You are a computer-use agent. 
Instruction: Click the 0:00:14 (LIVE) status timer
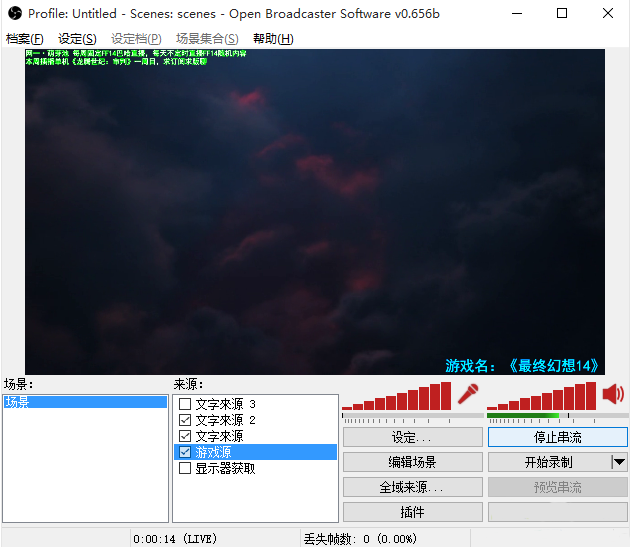click(175, 539)
